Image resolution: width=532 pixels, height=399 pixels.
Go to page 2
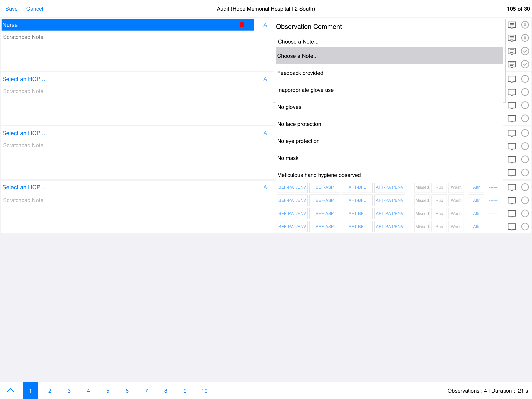(x=50, y=390)
